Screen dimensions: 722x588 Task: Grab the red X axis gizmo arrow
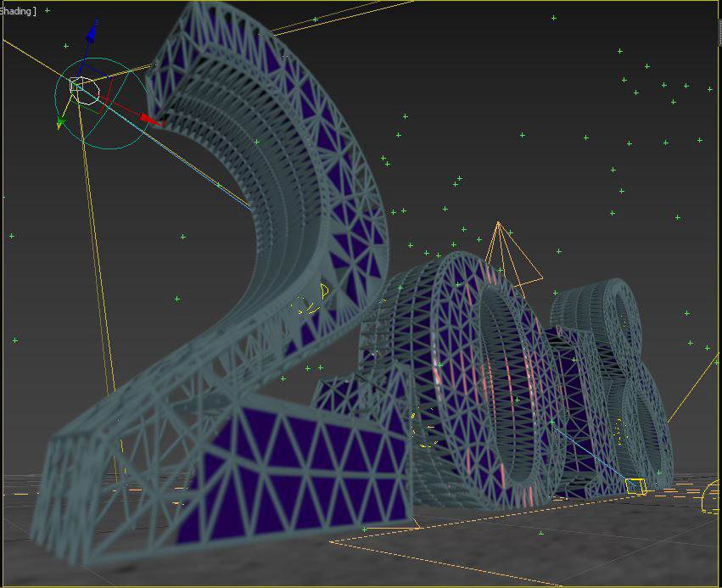point(150,120)
